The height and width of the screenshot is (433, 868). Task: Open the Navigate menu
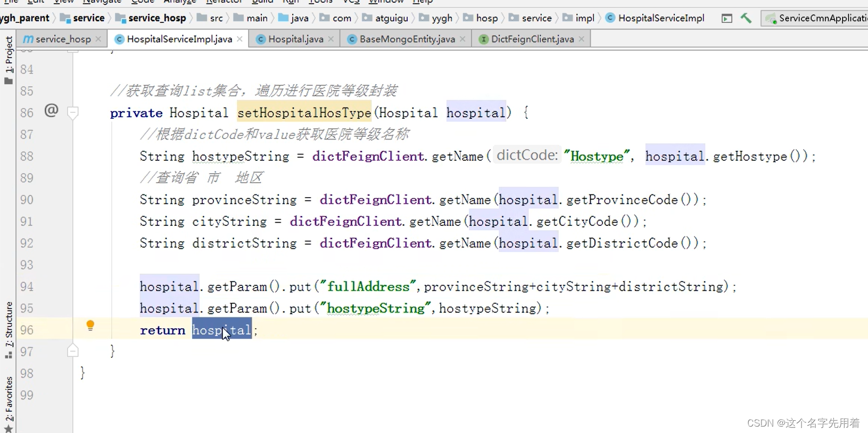tap(102, 2)
